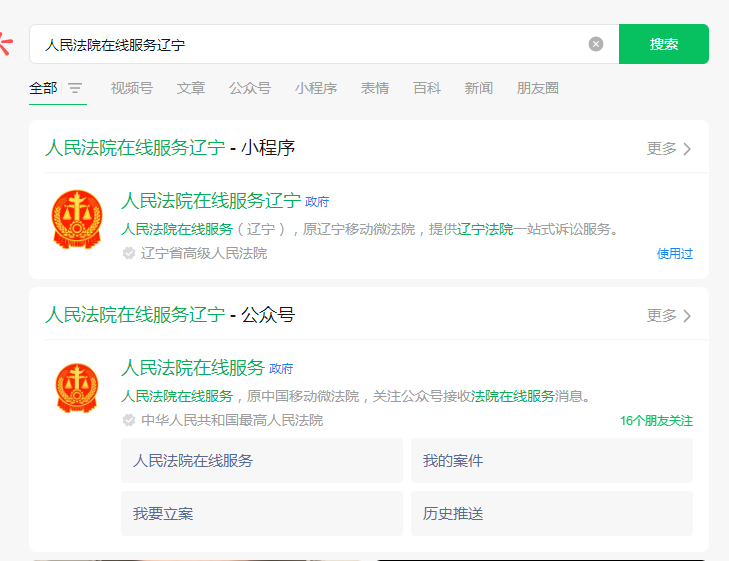Click 中华人民共和国最高人民法院 text
The height and width of the screenshot is (561, 729).
pos(232,420)
